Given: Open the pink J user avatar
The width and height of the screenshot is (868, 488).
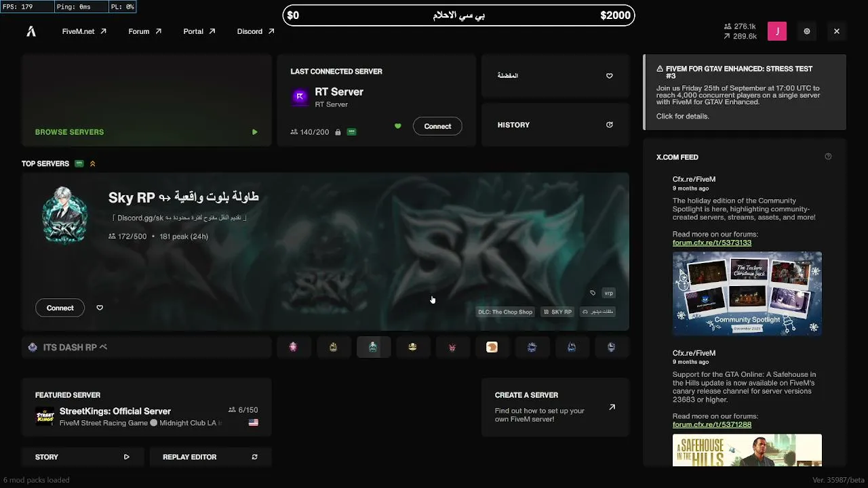Looking at the screenshot, I should (x=777, y=31).
